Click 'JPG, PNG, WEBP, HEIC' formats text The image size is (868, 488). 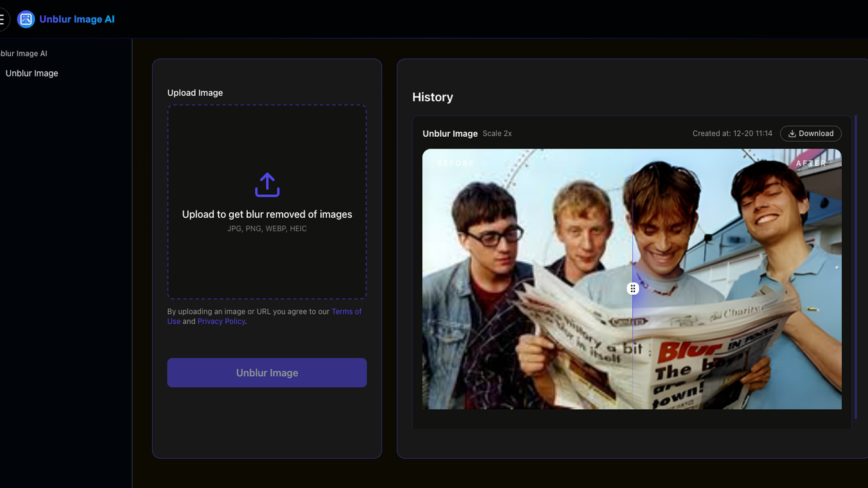[x=267, y=229]
